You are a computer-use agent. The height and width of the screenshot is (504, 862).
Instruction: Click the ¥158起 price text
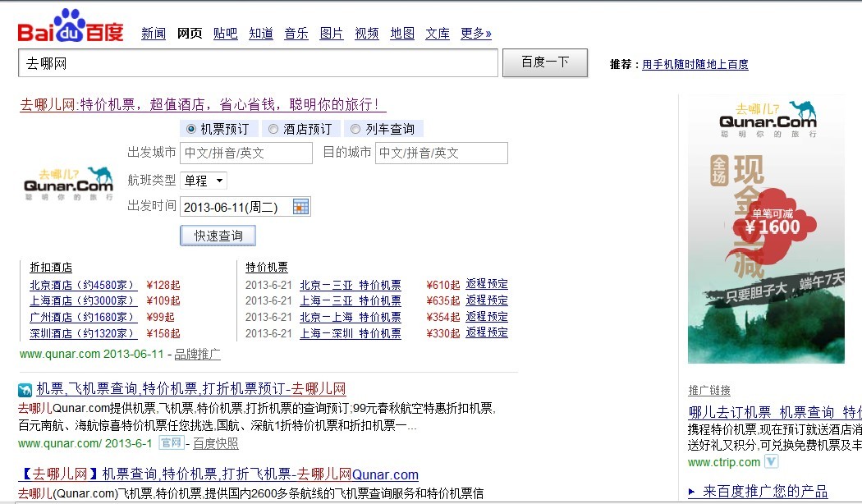point(163,333)
